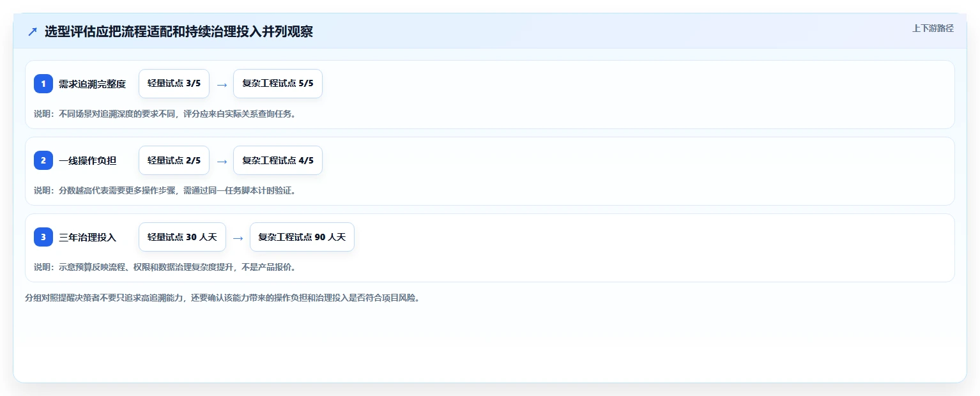Screen dimensions: 980x396
Task: Select the 轻量试点 2/5 chip
Action: 174,160
